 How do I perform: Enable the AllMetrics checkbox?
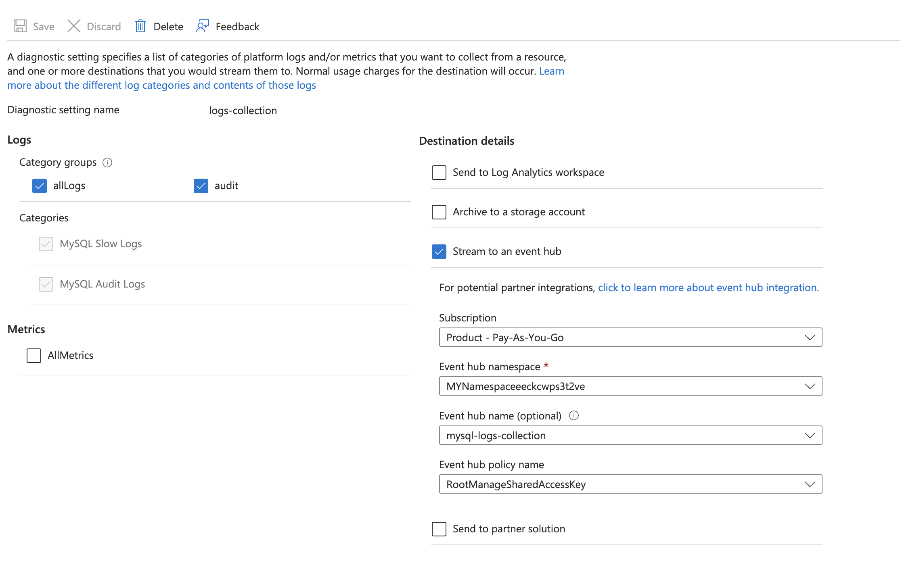click(33, 355)
